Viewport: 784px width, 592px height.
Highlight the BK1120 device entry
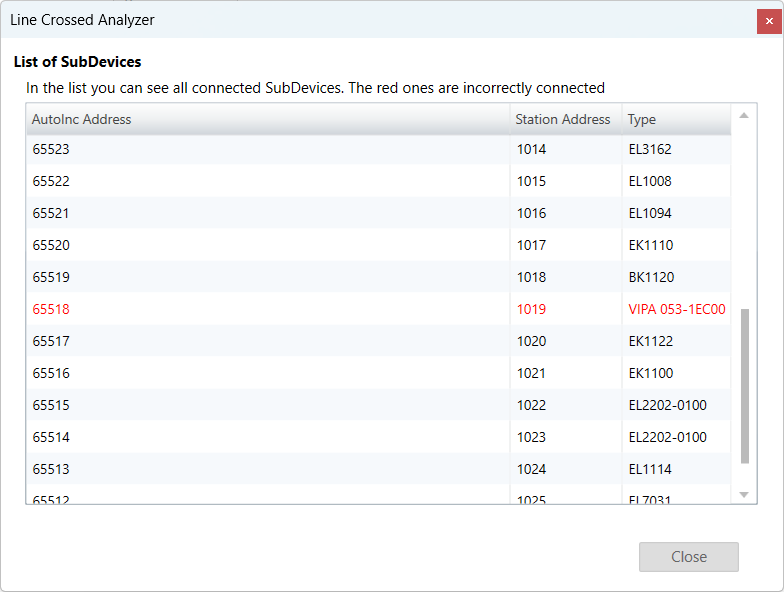[650, 277]
